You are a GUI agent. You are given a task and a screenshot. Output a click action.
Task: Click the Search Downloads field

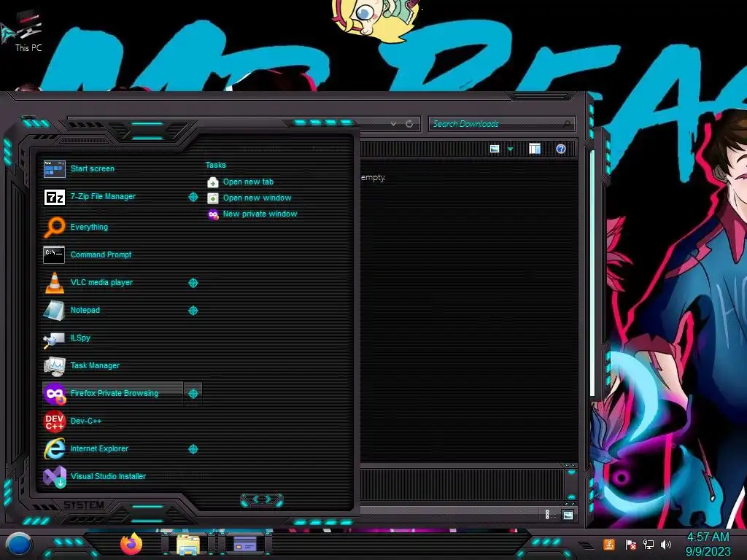tap(495, 124)
